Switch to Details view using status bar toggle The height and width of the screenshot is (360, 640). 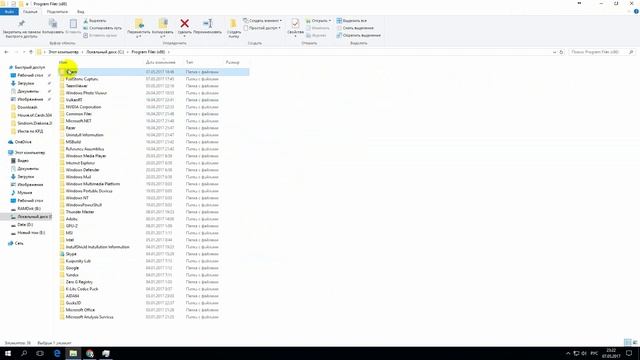point(627,342)
